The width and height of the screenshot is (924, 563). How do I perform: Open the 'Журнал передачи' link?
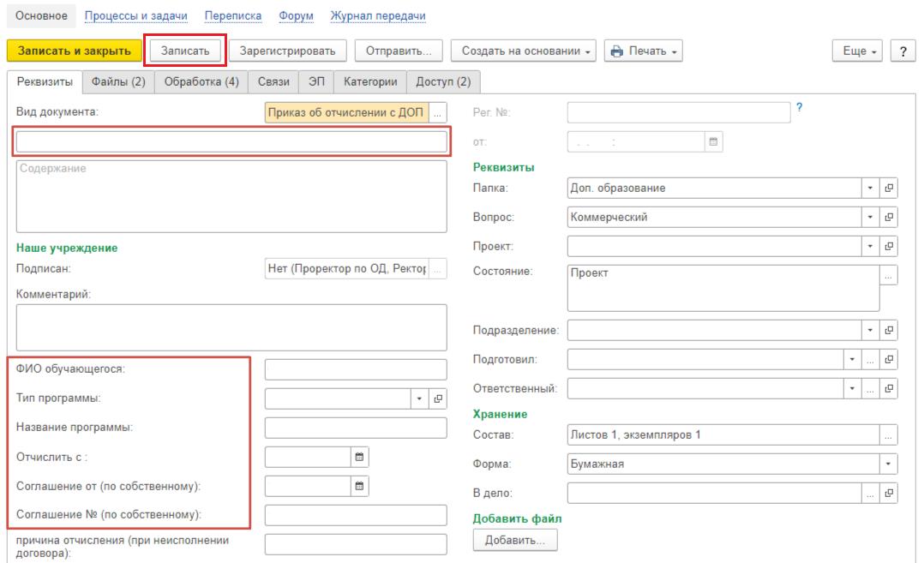[378, 16]
